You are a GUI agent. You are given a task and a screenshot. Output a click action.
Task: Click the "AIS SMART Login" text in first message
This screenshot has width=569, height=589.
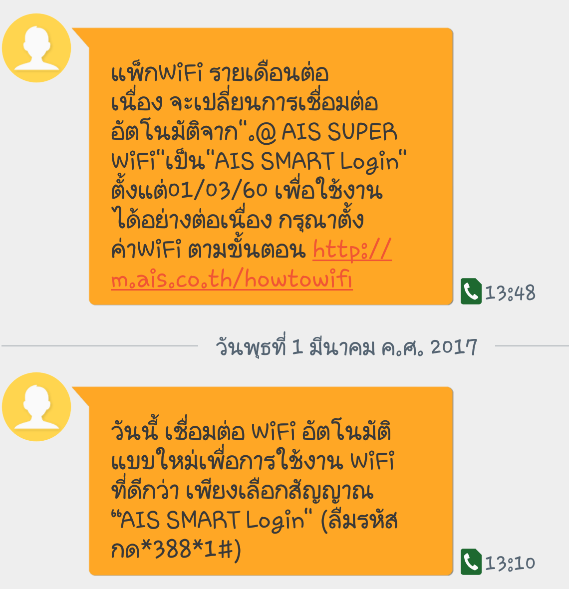310,162
